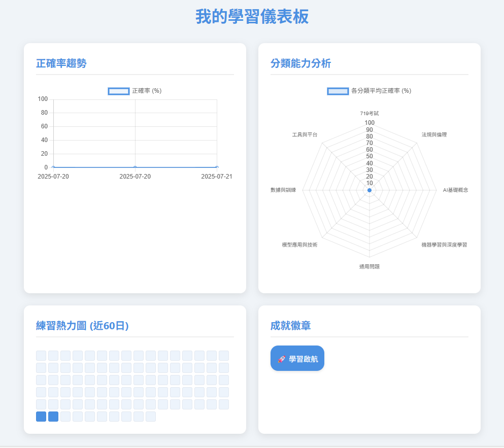Click the center data point of the radar chart
504x448 pixels.
click(x=369, y=190)
